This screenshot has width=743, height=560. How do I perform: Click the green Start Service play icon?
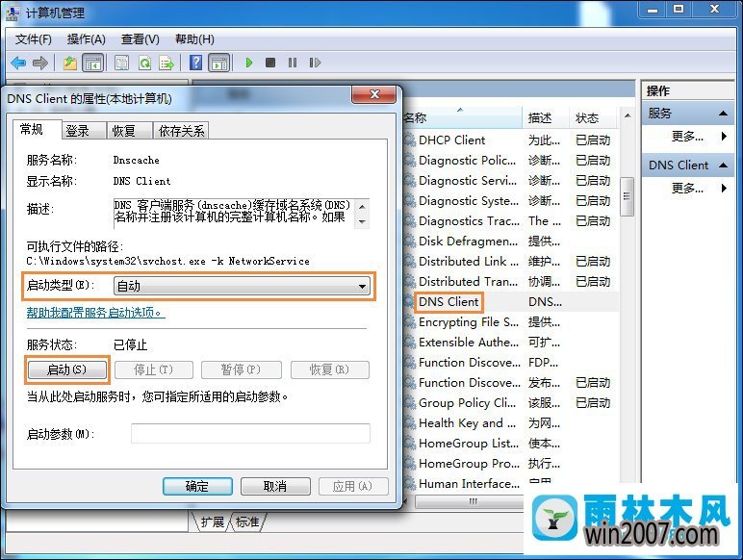(249, 63)
